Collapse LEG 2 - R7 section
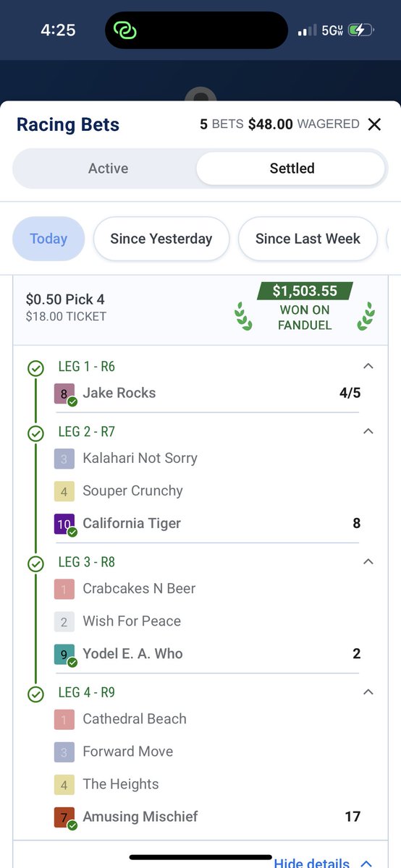This screenshot has height=868, width=401. [368, 431]
